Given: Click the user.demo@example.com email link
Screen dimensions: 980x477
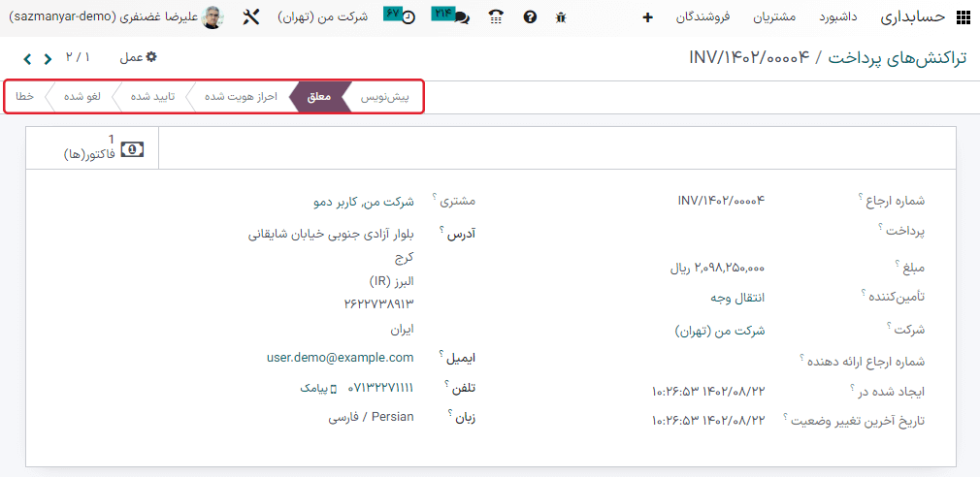Looking at the screenshot, I should pyautogui.click(x=340, y=358).
